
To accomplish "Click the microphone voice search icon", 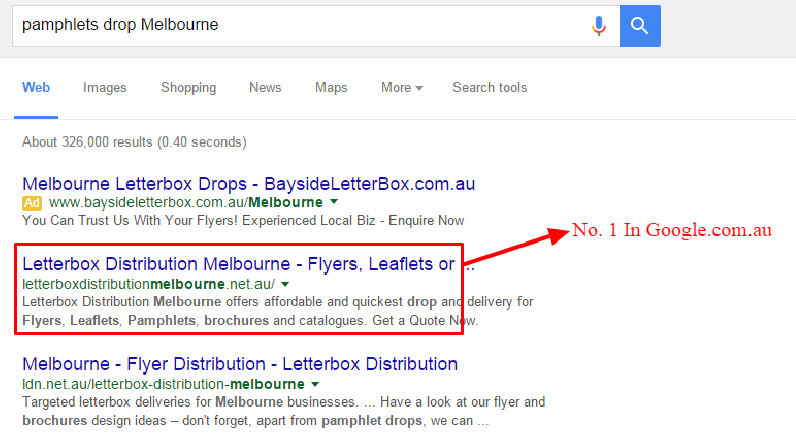I will click(599, 25).
